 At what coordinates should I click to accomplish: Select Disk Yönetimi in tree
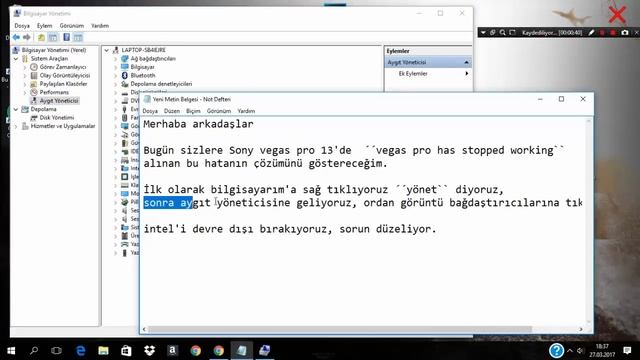[x=57, y=118]
